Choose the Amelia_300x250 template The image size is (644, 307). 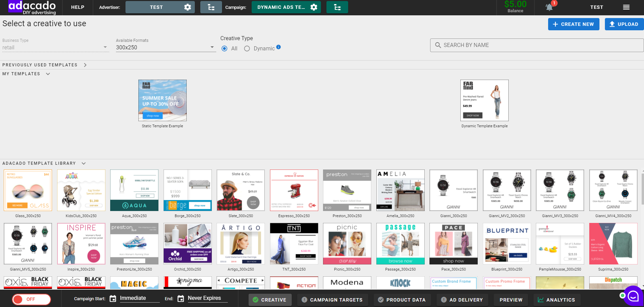click(x=401, y=190)
